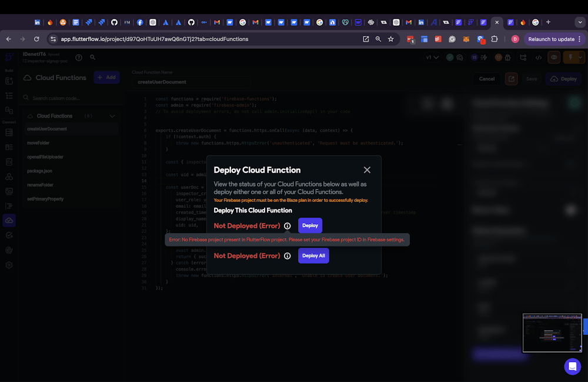The width and height of the screenshot is (588, 382).
Task: Click the Cloud Function Name field
Action: (191, 82)
